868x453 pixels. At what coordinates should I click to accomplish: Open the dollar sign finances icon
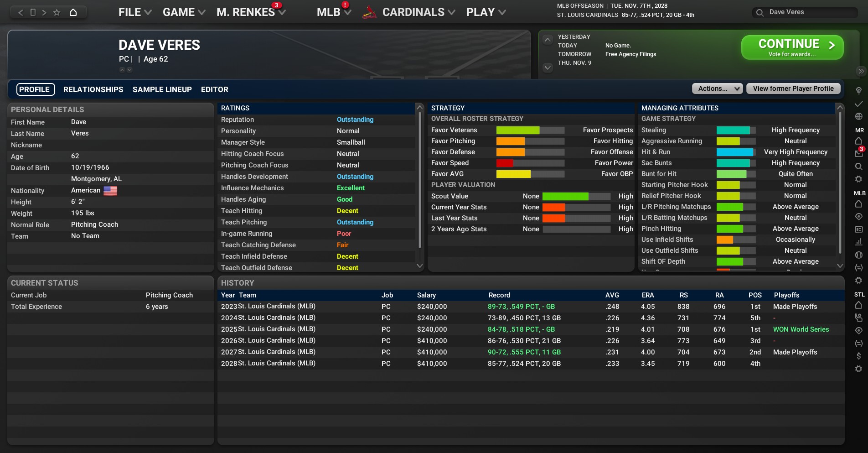858,356
